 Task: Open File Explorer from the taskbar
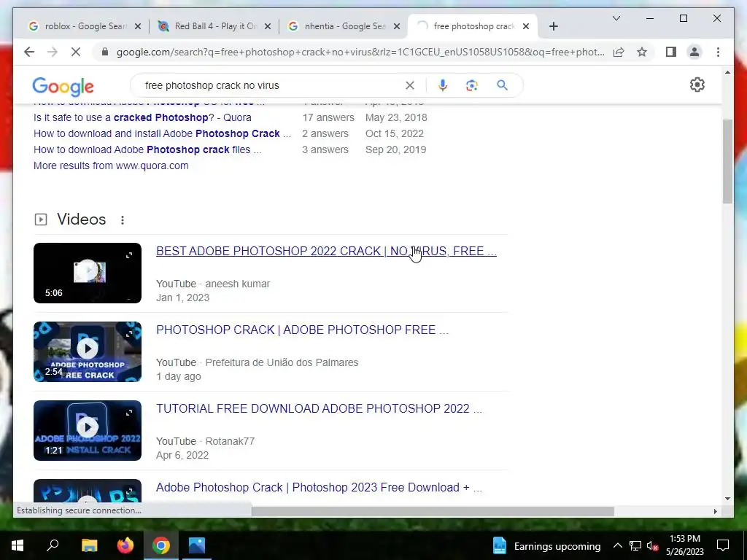(x=89, y=545)
